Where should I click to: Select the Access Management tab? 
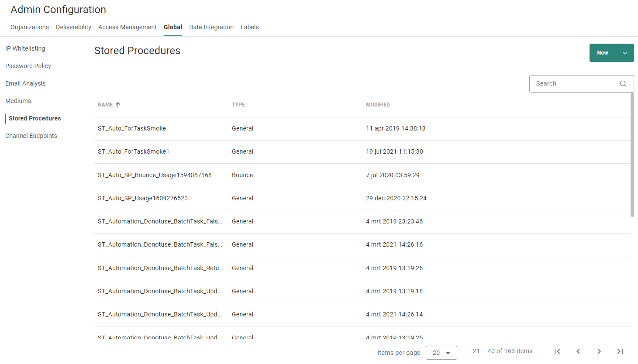127,27
